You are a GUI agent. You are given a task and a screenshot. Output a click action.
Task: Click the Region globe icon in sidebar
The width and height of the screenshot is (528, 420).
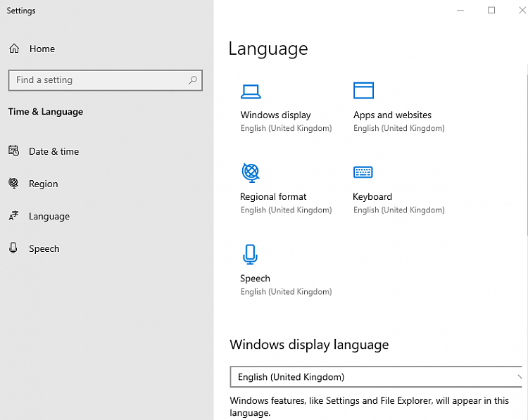tap(13, 183)
